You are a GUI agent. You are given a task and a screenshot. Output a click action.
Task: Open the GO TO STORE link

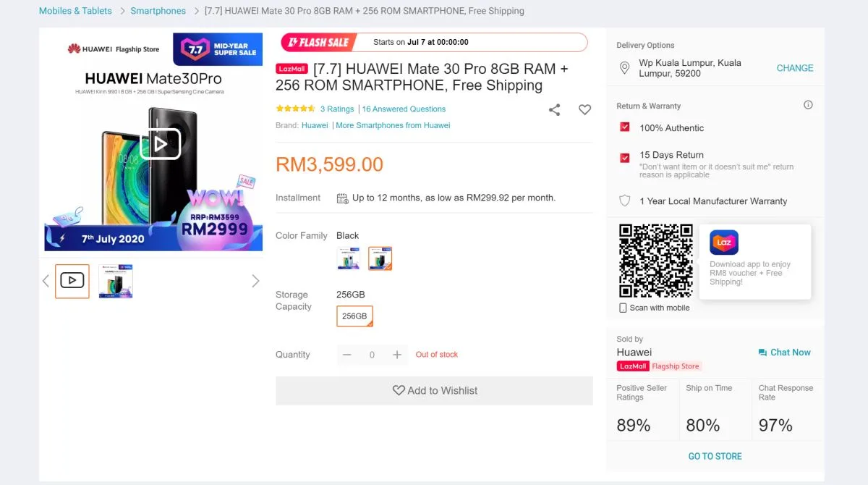click(715, 456)
